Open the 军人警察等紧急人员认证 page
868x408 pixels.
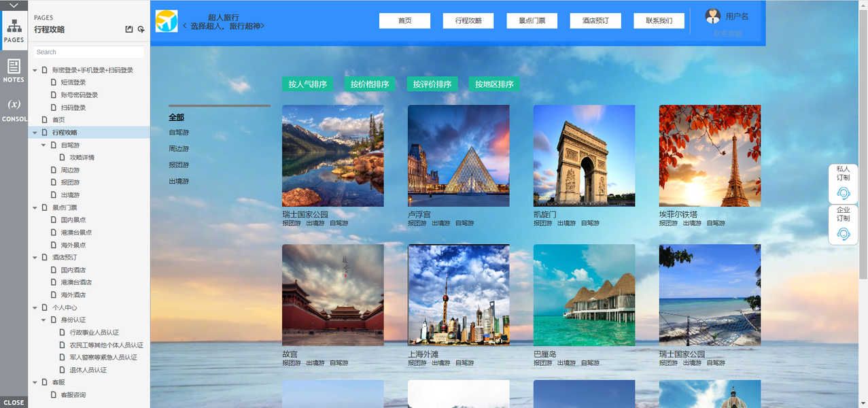(x=103, y=357)
